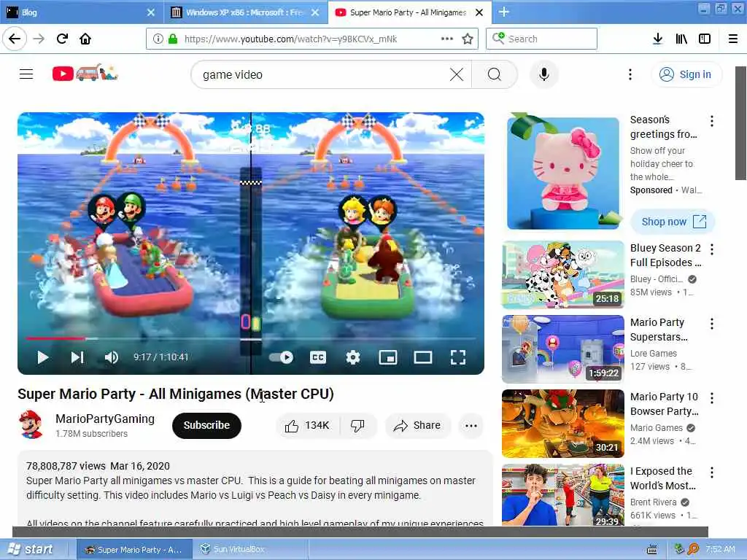Click the browser Search field
747x560 pixels.
click(x=542, y=39)
